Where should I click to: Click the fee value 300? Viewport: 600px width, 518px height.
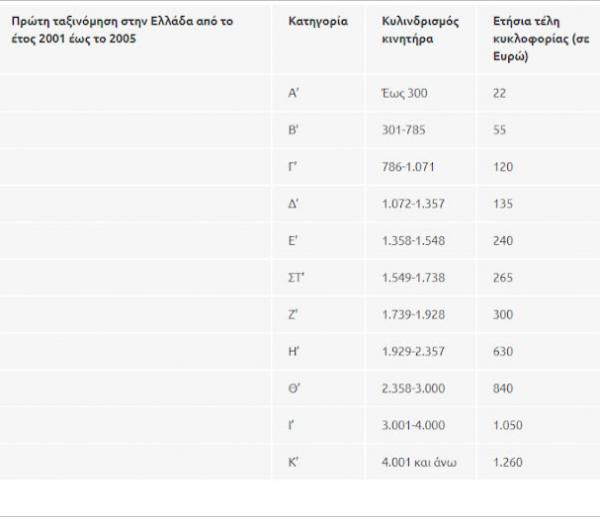pyautogui.click(x=503, y=315)
